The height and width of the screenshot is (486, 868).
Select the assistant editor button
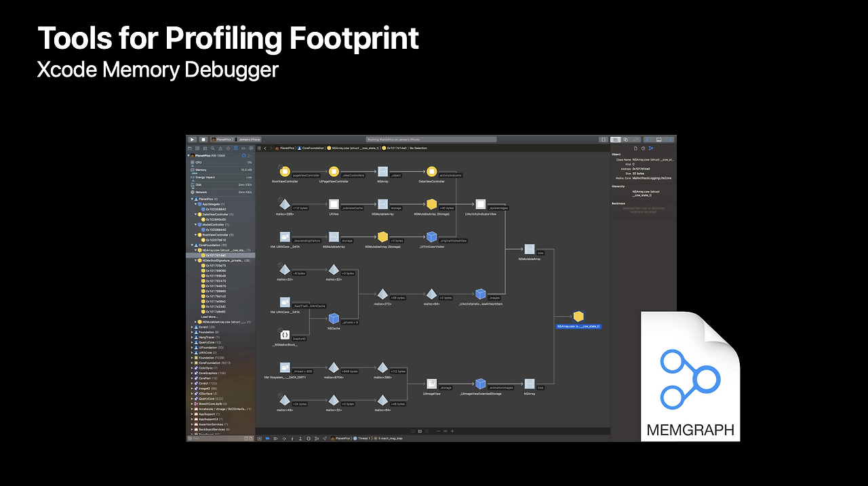coord(625,140)
